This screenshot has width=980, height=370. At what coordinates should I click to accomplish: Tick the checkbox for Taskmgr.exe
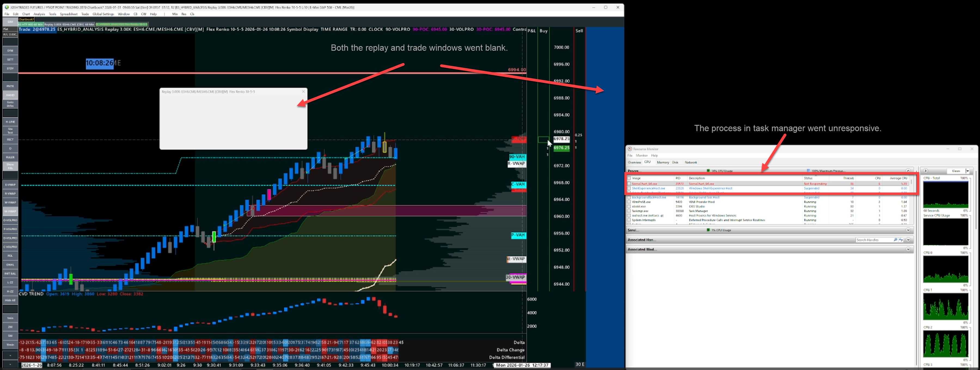point(629,211)
